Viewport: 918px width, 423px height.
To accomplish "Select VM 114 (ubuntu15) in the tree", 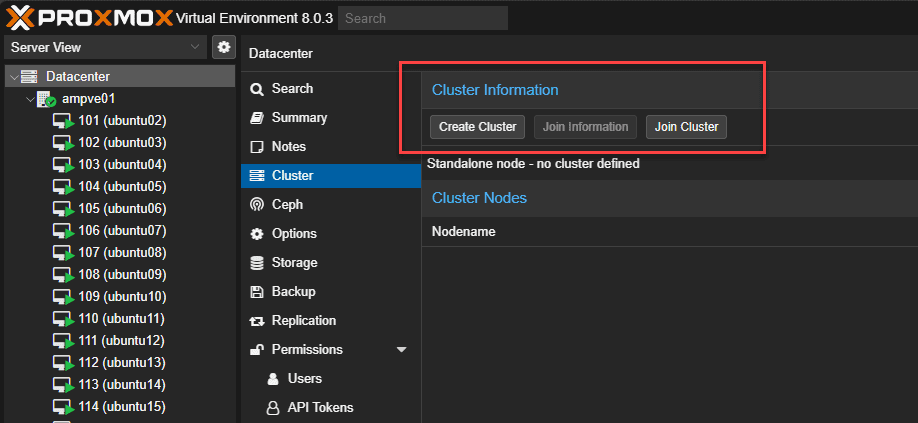I will (122, 406).
